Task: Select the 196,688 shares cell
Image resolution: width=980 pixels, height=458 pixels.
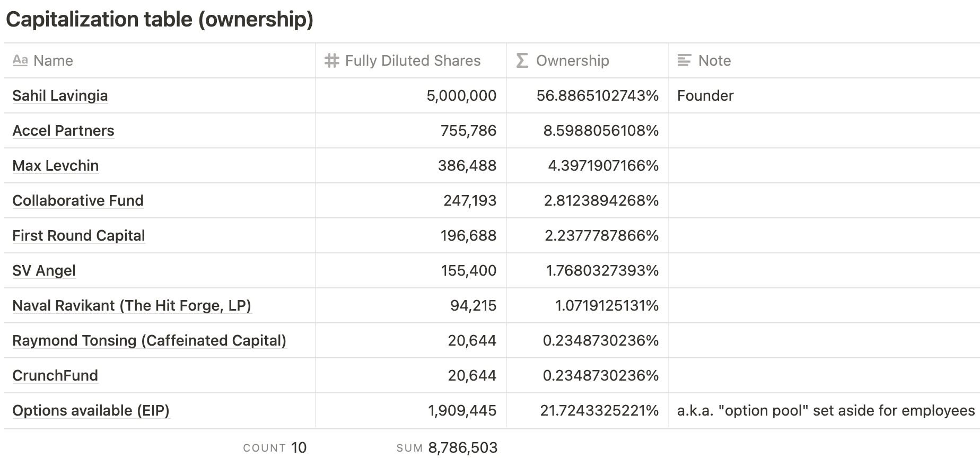Action: coord(411,235)
